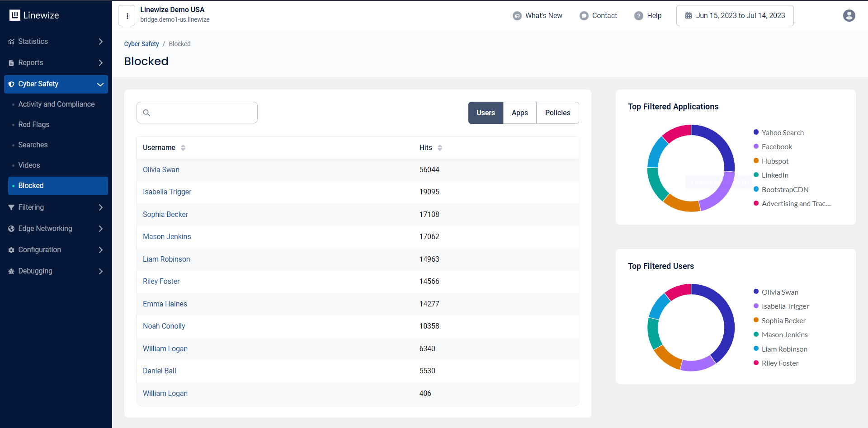
Task: Go to Red Flags page
Action: click(x=34, y=125)
